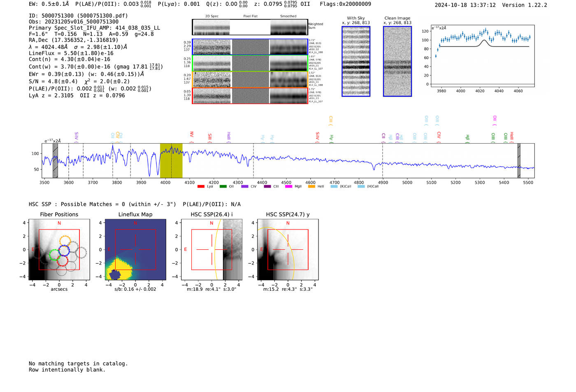
Task: Open the Fiber Positions plot
Action: click(59, 250)
